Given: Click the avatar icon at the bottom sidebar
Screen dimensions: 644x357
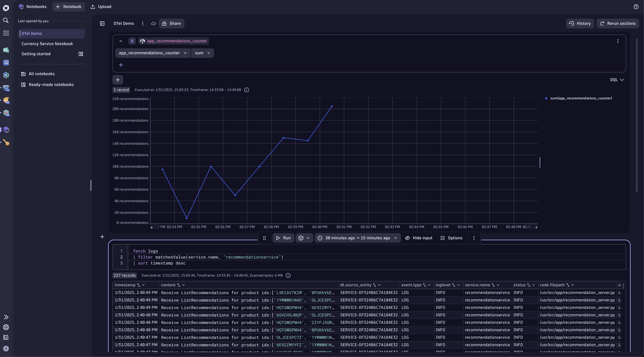Looking at the screenshot, I should click(x=6, y=349).
